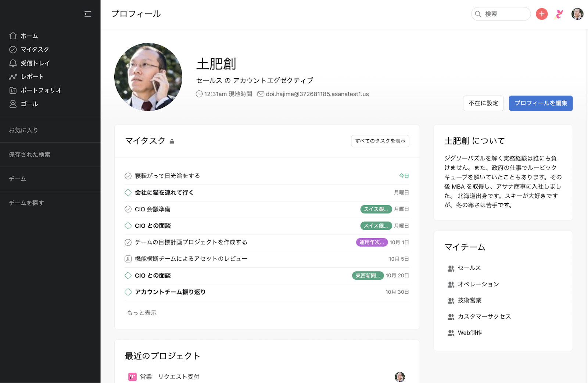This screenshot has height=383, width=588.
Task: Click the search magnifier icon
Action: pyautogui.click(x=478, y=14)
